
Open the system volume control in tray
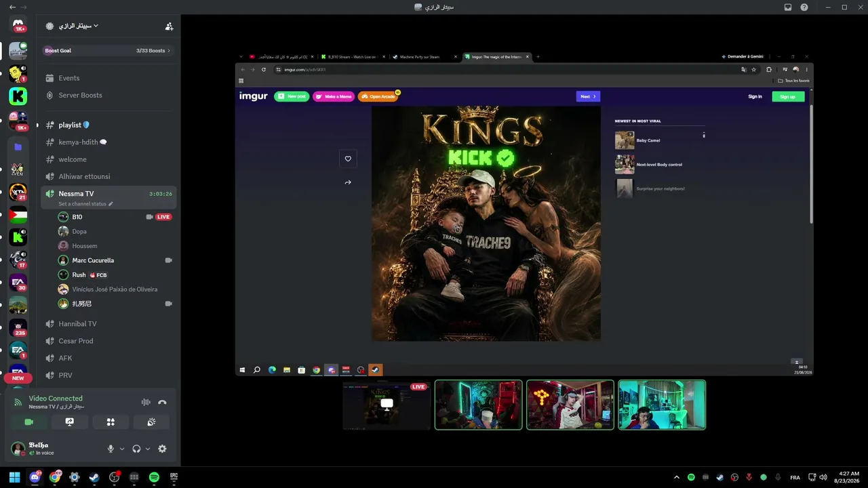[822, 477]
